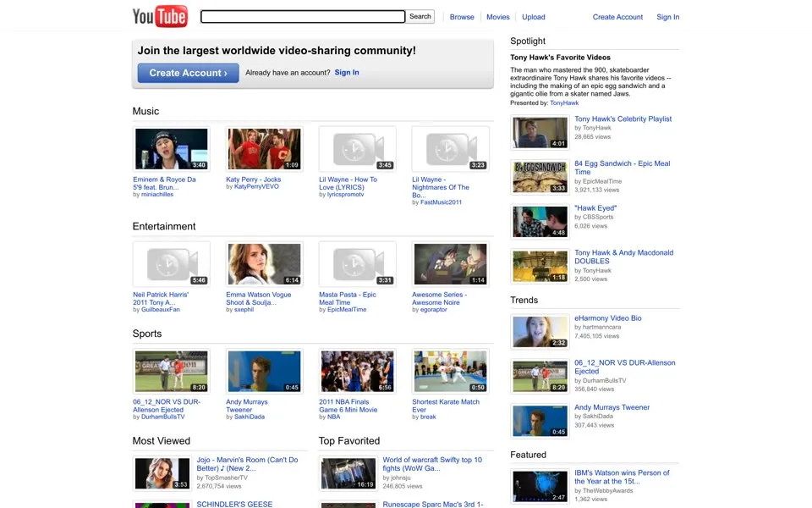Open NBA channel link under Sports
Viewport: 812px width, 508px height.
click(333, 417)
